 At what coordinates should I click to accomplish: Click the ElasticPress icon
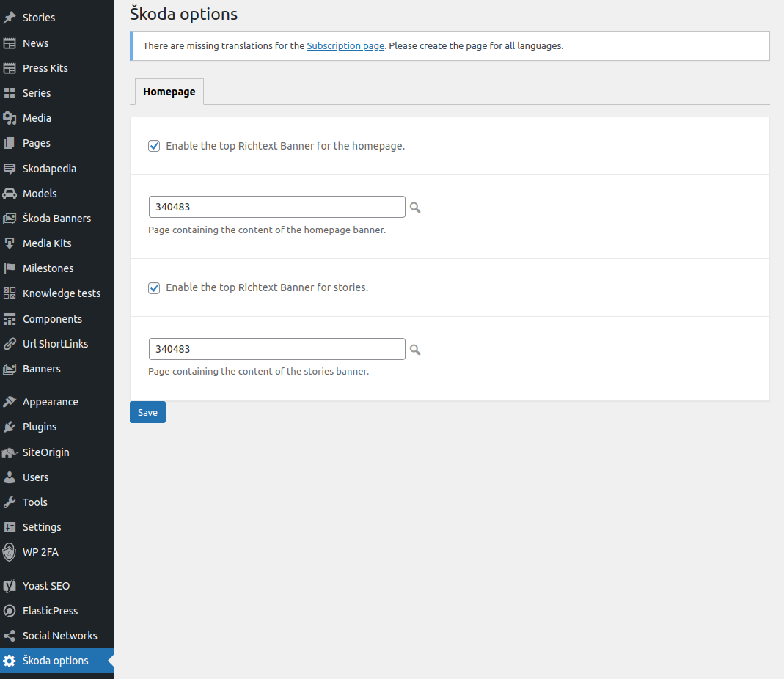10,611
